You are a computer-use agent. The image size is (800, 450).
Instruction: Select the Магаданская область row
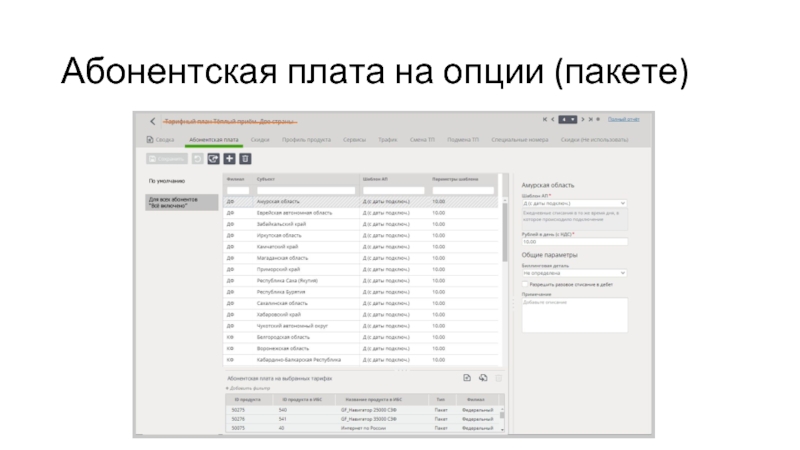point(361,258)
